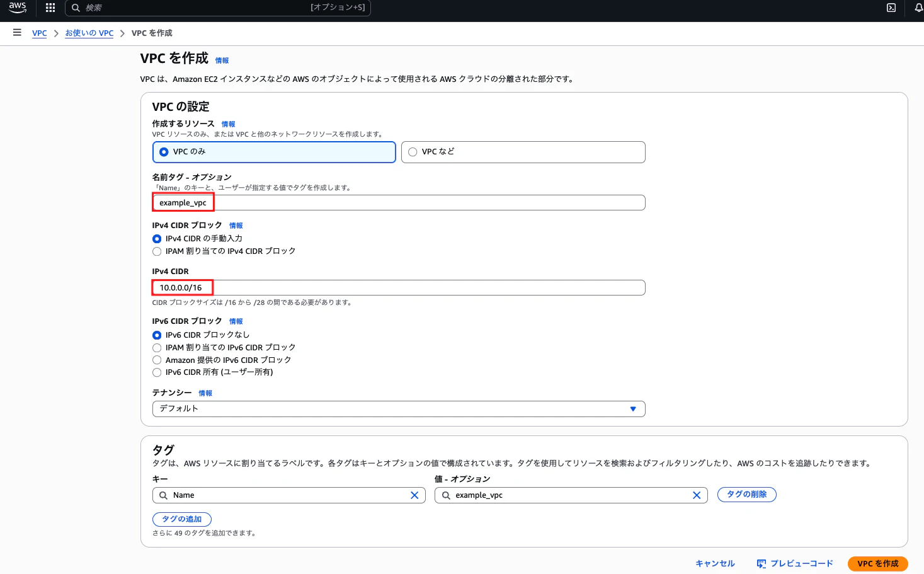The image size is (924, 574).
Task: Clear the Name tag key field
Action: click(414, 495)
